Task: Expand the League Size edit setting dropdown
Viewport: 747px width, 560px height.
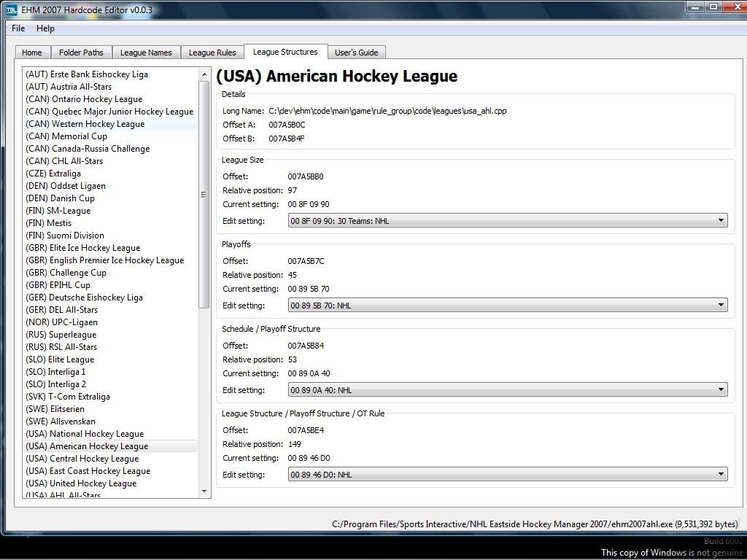Action: [x=508, y=220]
